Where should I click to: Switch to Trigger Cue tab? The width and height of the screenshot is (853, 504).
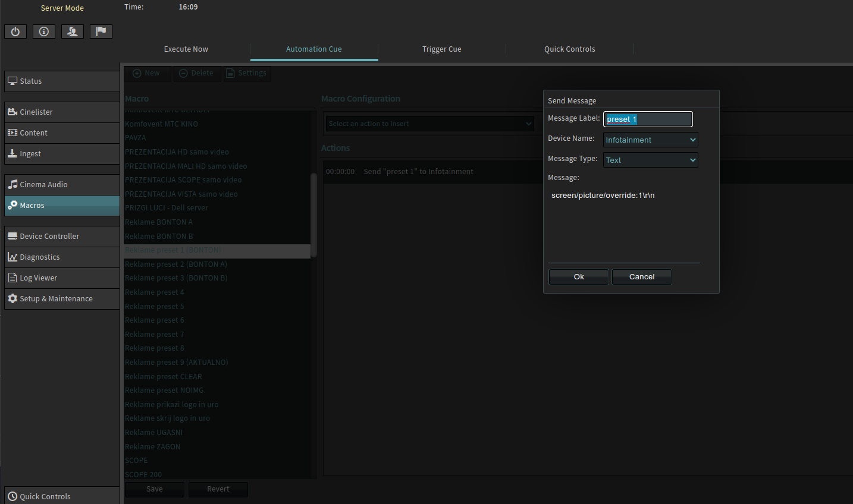(x=442, y=49)
